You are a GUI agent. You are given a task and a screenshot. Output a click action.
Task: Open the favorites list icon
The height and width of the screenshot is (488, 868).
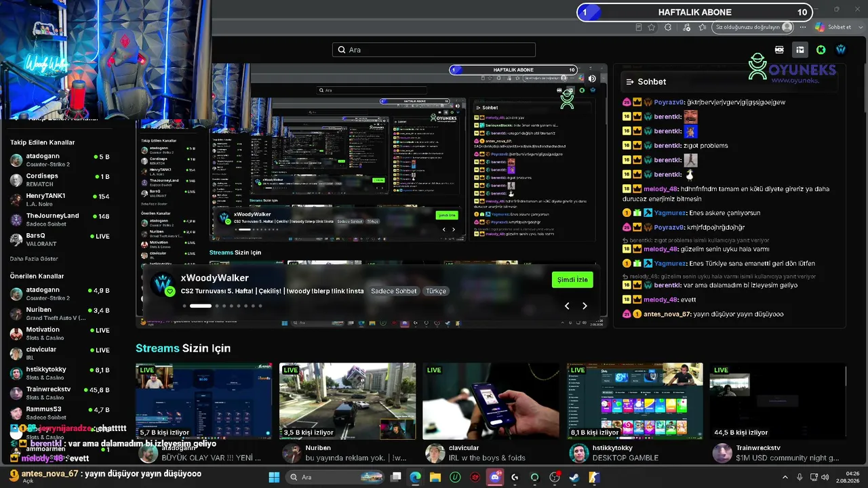(703, 27)
